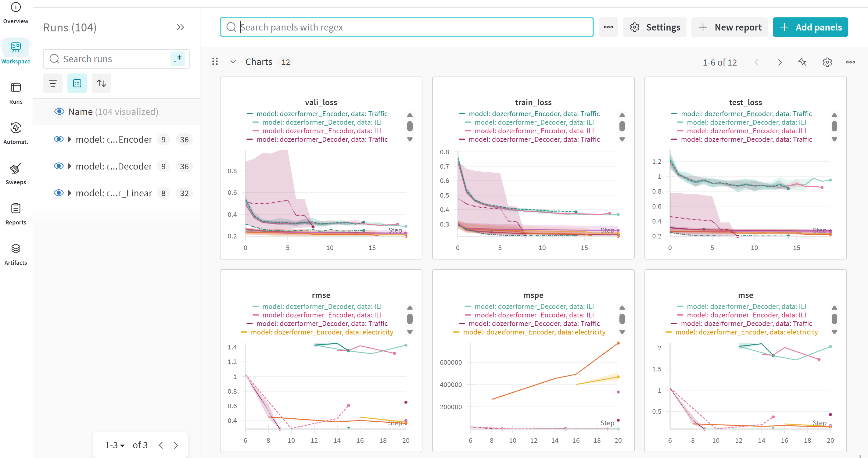Image resolution: width=868 pixels, height=458 pixels.
Task: Open the workspace more options menu
Action: pos(608,27)
